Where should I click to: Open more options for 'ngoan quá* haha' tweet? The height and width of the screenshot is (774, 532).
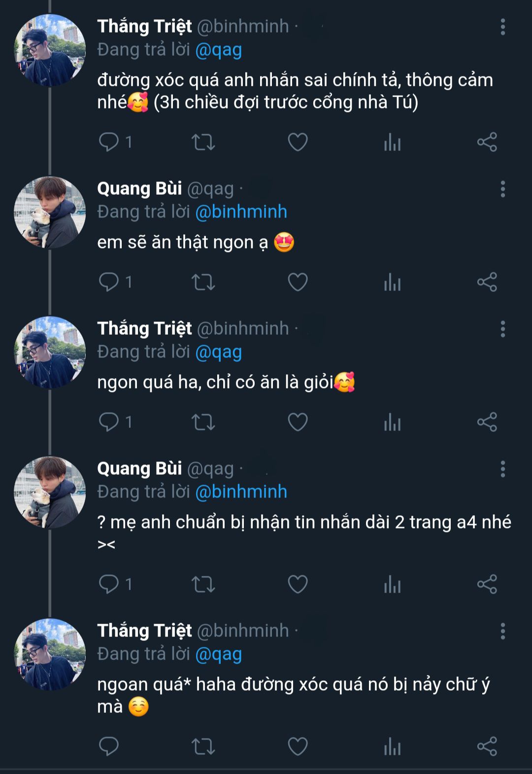click(502, 631)
